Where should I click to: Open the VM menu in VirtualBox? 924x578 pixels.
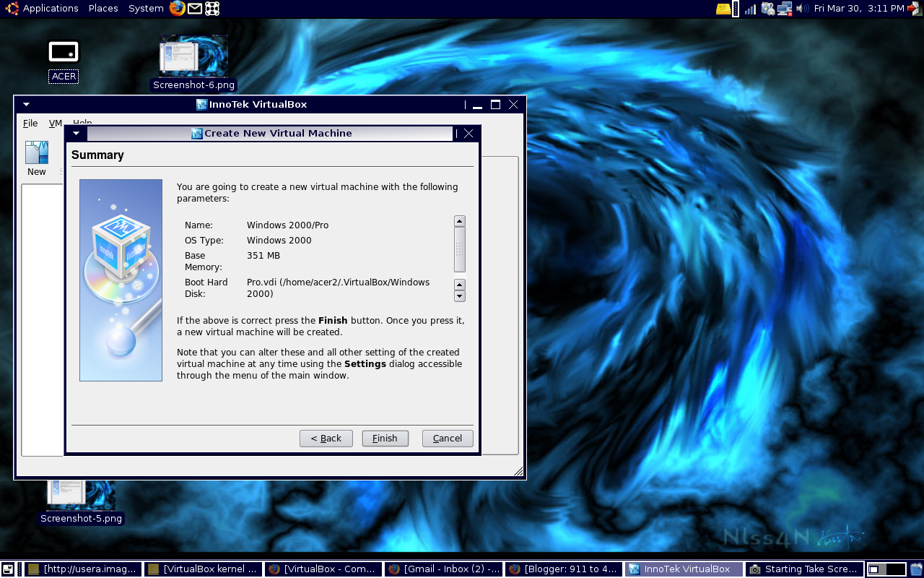coord(56,123)
